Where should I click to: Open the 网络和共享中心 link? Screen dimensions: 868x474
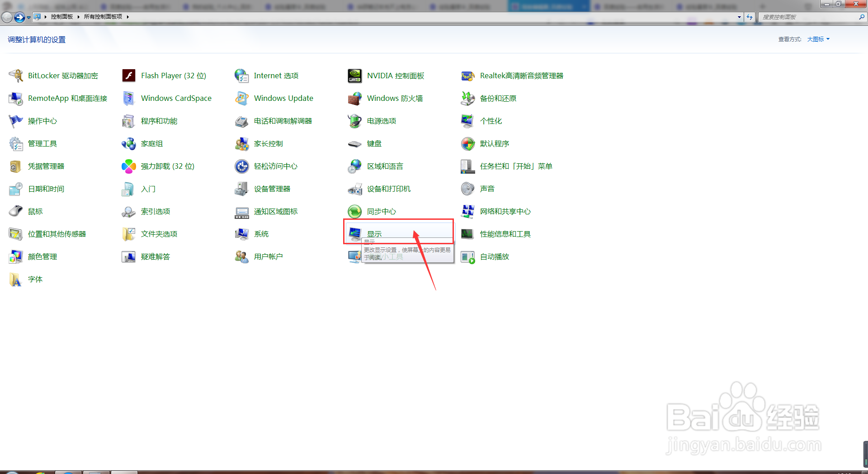(505, 211)
